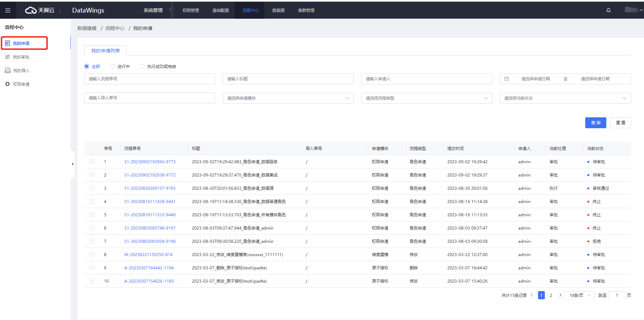Viewport: 644px width, 320px height.
Task: Click 当前状态 column header
Action: [595, 148]
